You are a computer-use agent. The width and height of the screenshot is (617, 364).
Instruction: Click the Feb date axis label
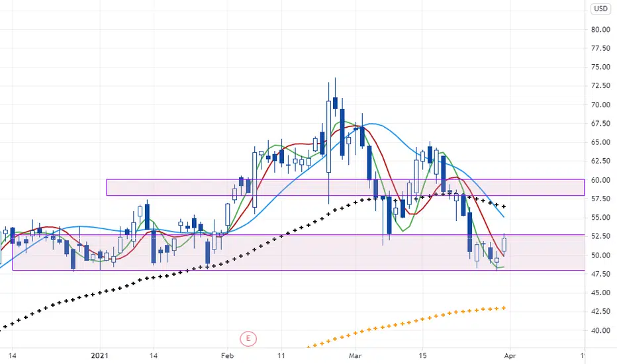tap(227, 356)
